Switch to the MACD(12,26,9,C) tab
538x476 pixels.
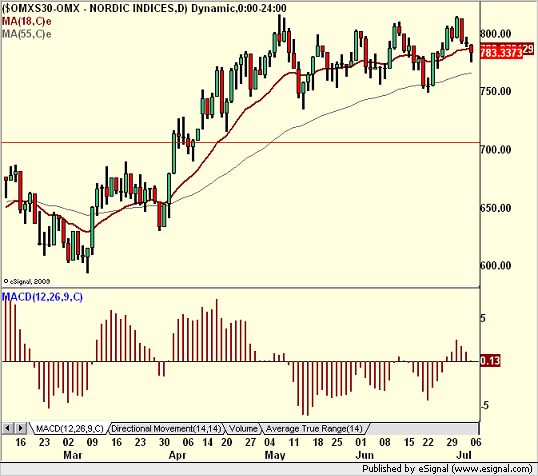pyautogui.click(x=70, y=429)
